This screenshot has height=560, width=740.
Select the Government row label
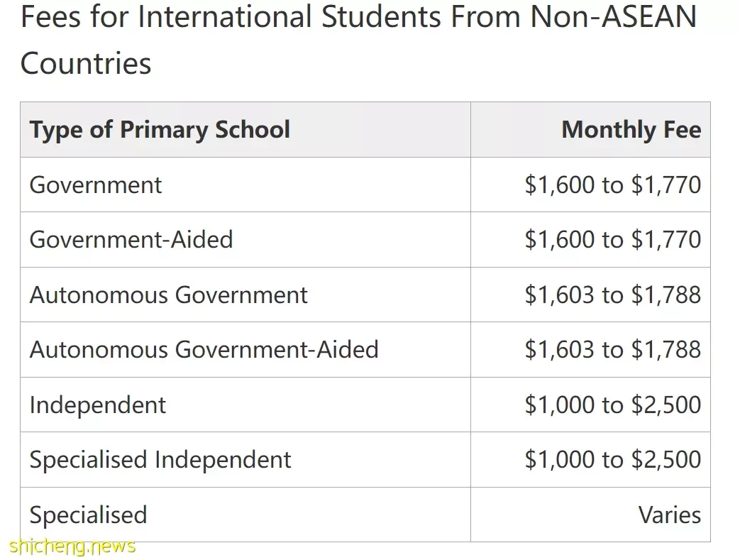(95, 185)
